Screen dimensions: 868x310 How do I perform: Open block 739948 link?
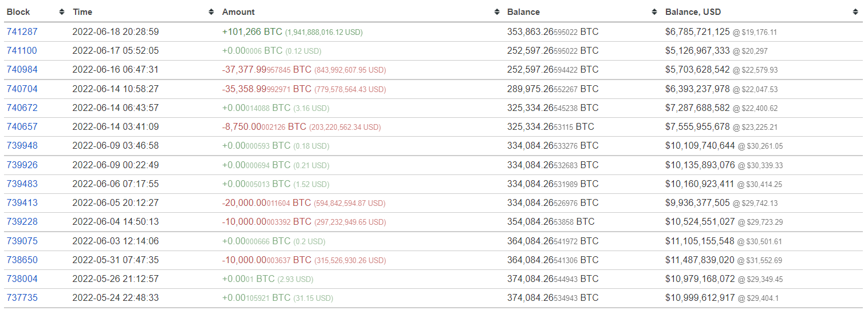[x=22, y=146]
